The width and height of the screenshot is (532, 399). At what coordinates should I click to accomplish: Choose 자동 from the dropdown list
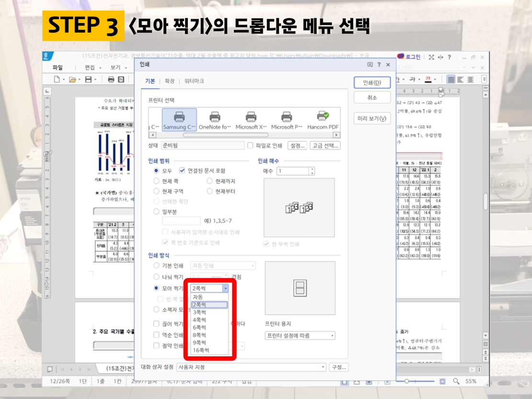tap(209, 297)
